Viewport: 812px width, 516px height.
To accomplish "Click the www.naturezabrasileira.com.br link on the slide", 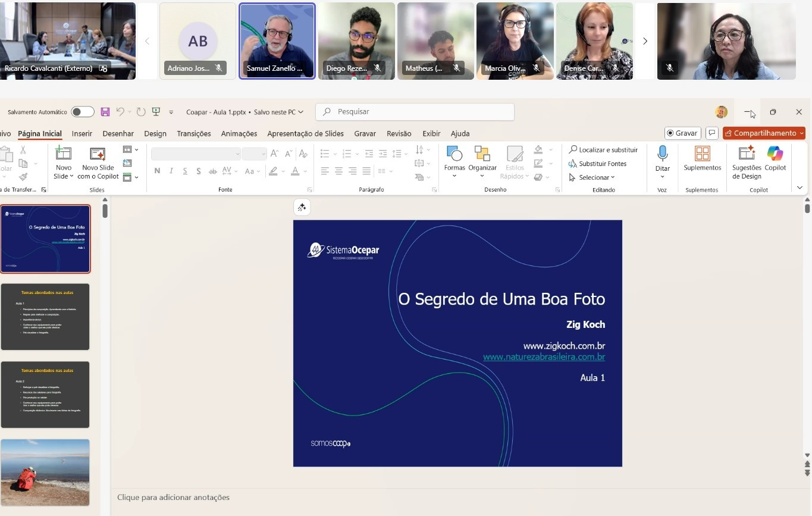I will [544, 357].
